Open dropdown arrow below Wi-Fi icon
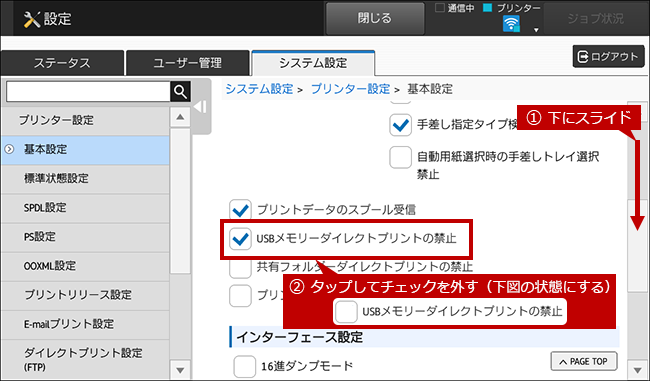The height and width of the screenshot is (381, 650). coord(536,30)
